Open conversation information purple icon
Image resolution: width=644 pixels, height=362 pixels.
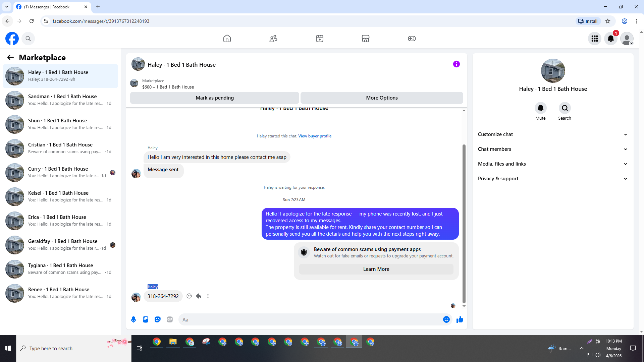457,64
